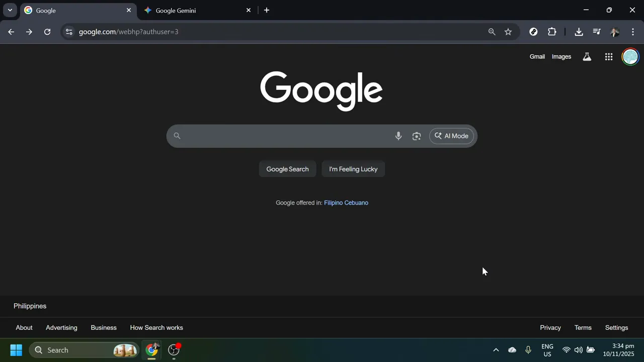Go forward with the forward arrow
This screenshot has height=362, width=644.
29,32
